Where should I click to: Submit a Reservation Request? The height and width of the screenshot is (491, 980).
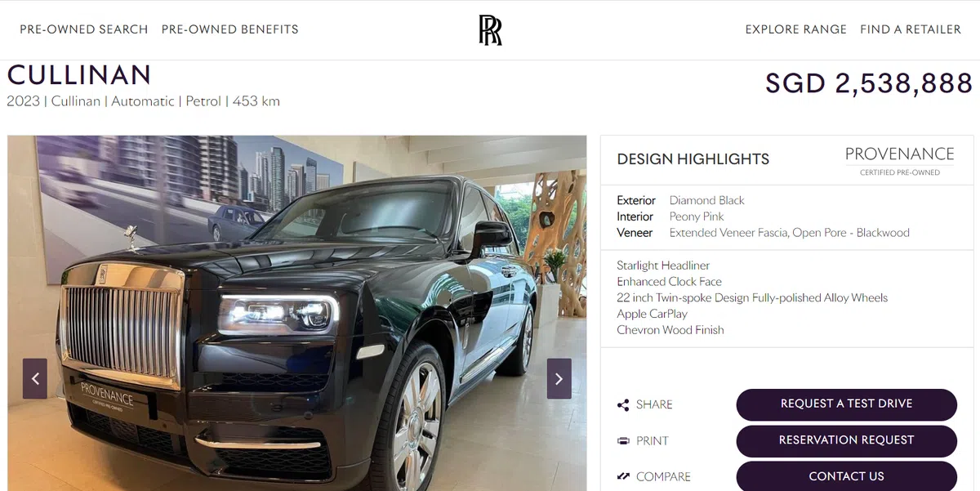(846, 441)
